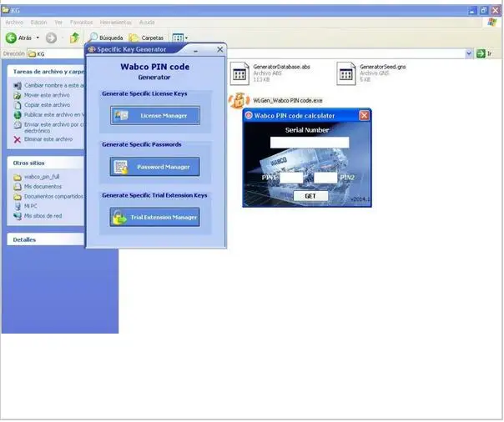Go up one folder level icon
Image resolution: width=504 pixels, height=422 pixels.
[x=74, y=38]
